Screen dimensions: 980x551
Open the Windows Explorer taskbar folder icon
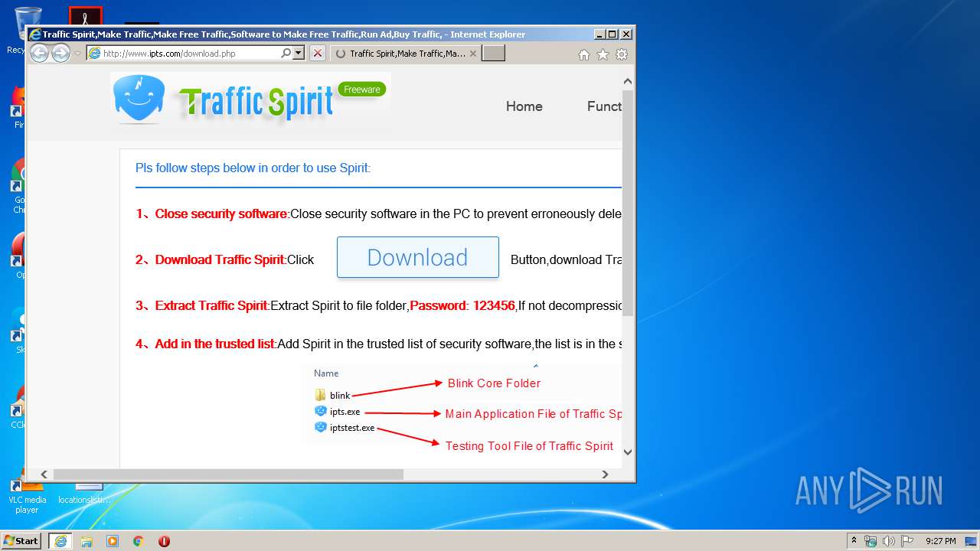click(87, 541)
